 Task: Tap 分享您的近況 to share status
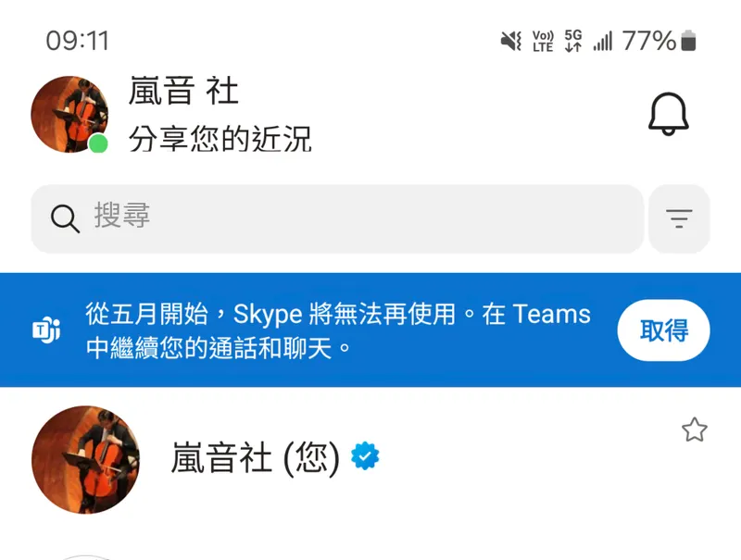pos(220,139)
